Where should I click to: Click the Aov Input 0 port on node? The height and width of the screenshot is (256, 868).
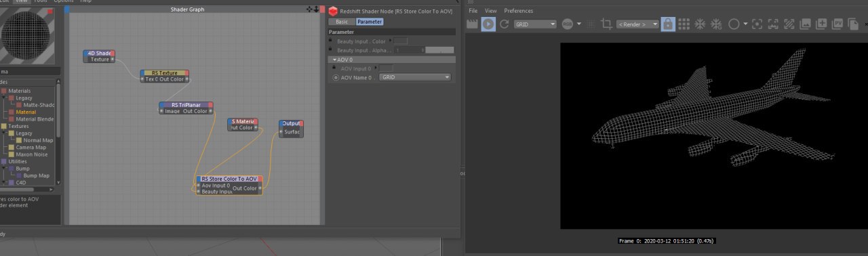coord(199,185)
